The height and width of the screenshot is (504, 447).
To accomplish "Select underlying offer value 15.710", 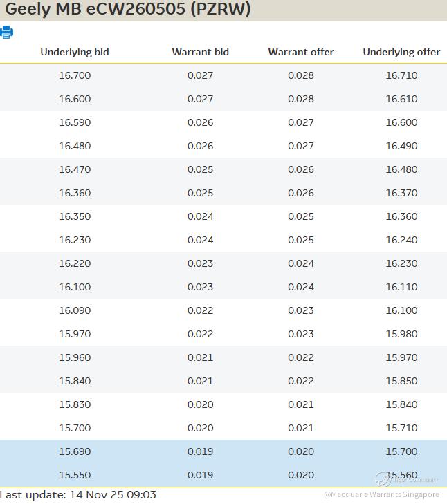I will pyautogui.click(x=401, y=428).
